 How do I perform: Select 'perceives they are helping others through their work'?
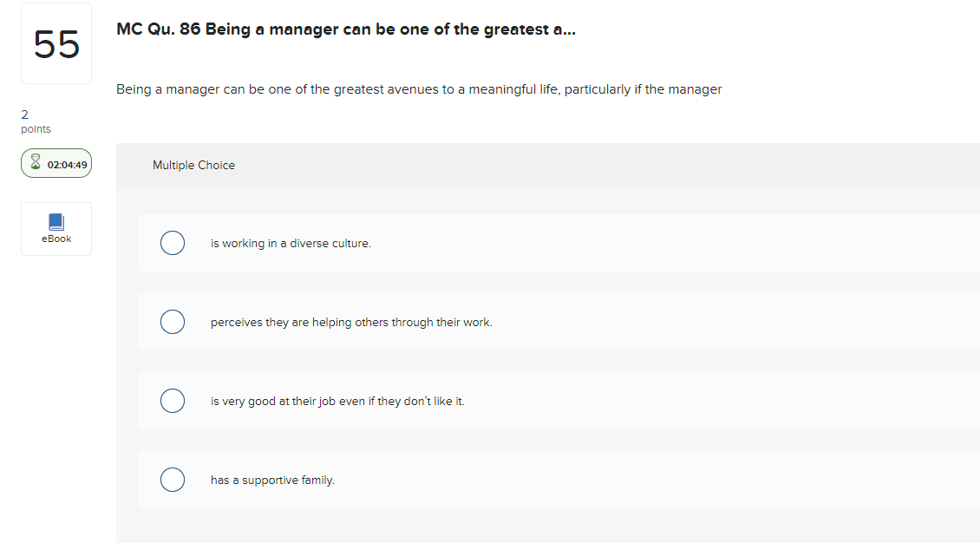[x=173, y=322]
